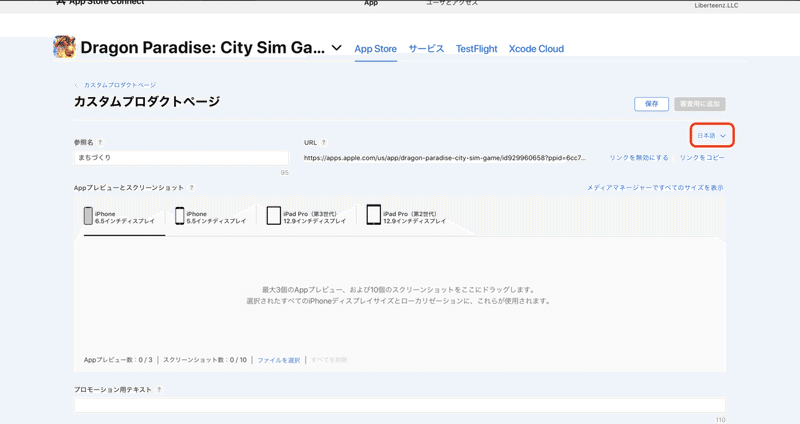Switch to the サービス tab
800x424 pixels.
(426, 49)
